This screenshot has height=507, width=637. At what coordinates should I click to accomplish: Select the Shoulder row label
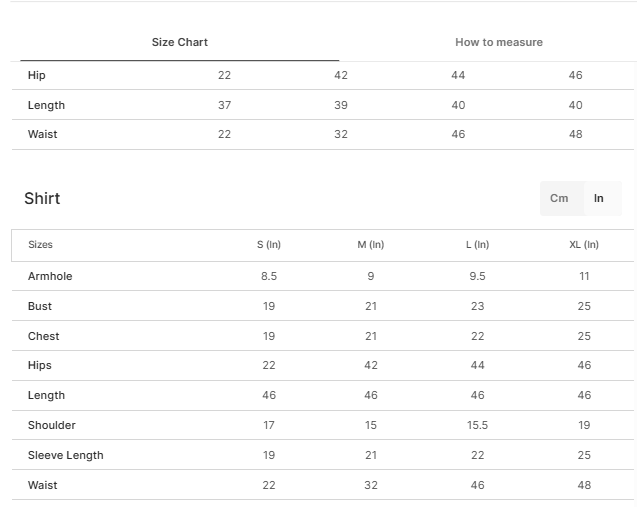52,425
